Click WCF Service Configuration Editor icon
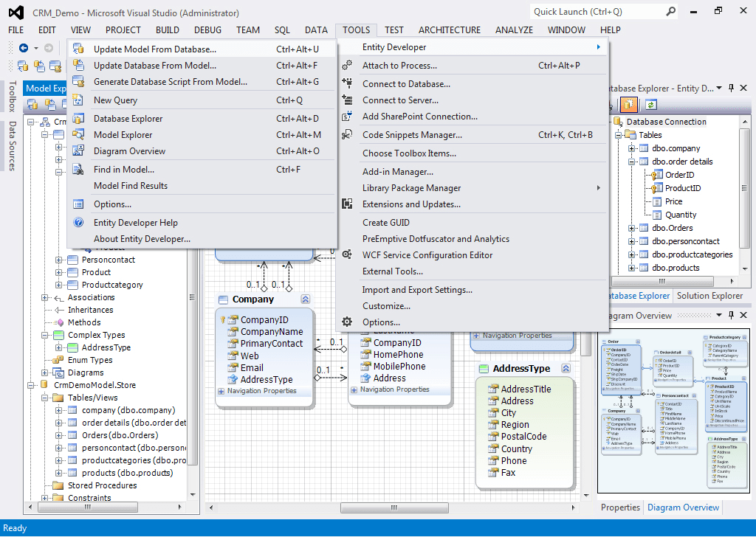 point(347,254)
